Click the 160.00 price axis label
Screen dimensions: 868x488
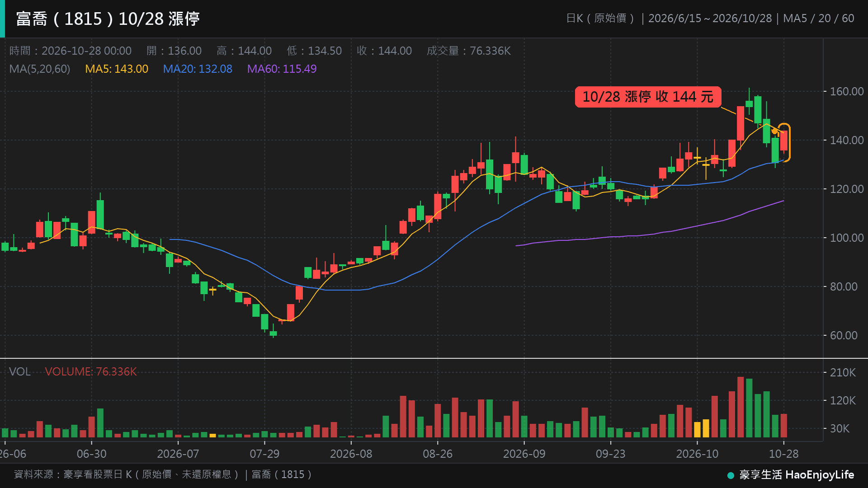coord(847,91)
